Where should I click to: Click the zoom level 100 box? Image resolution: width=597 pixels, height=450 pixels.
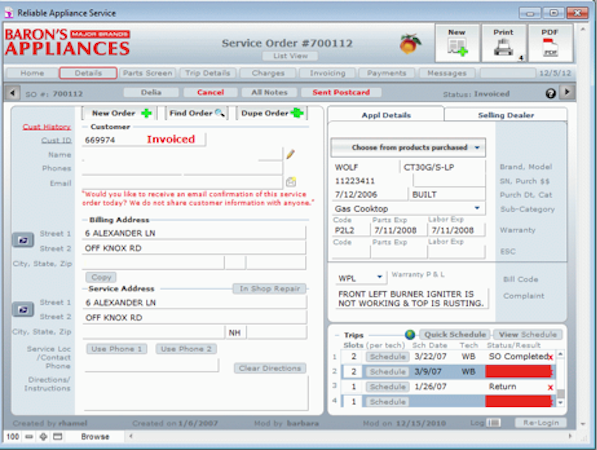point(13,437)
